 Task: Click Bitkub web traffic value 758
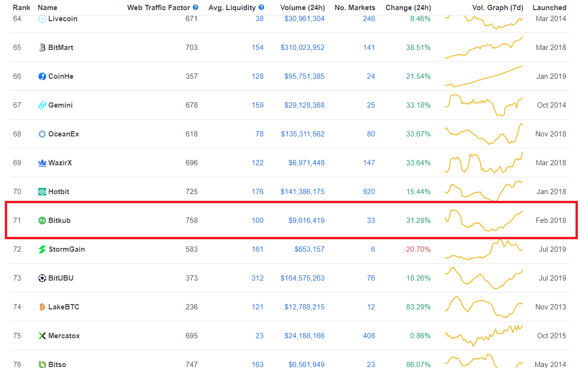(x=192, y=221)
